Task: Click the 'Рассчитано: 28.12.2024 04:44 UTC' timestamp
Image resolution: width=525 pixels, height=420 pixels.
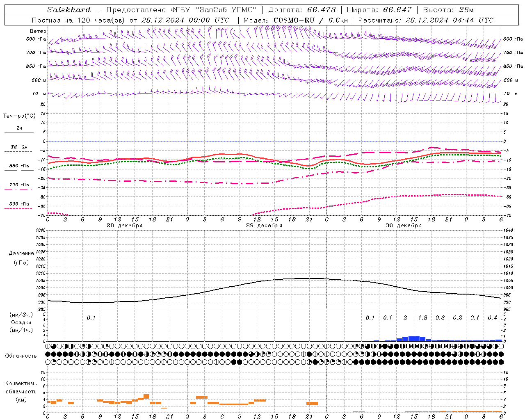Action: [426, 20]
